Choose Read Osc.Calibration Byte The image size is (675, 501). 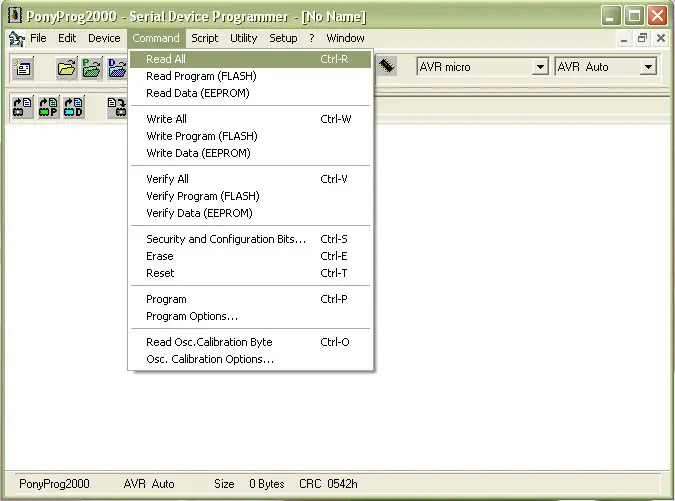pos(251,342)
